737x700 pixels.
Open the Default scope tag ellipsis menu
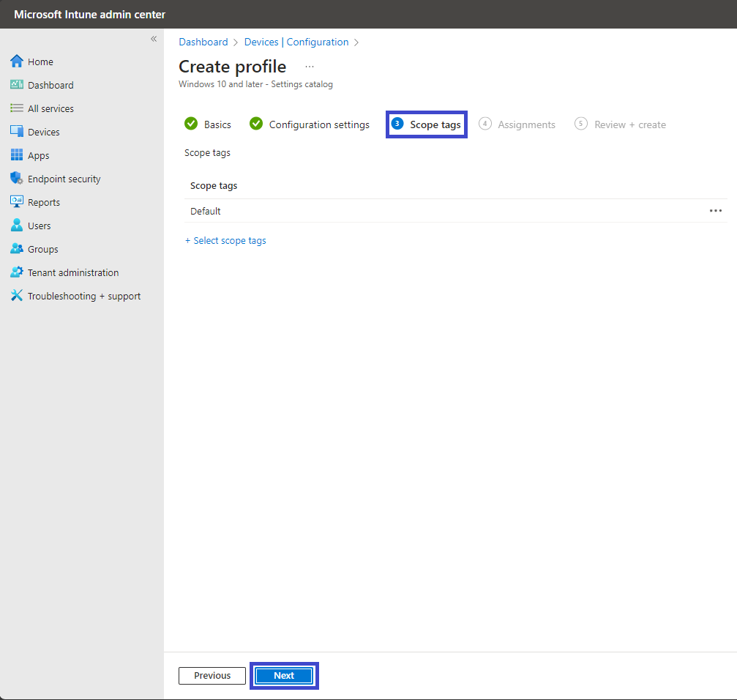715,211
